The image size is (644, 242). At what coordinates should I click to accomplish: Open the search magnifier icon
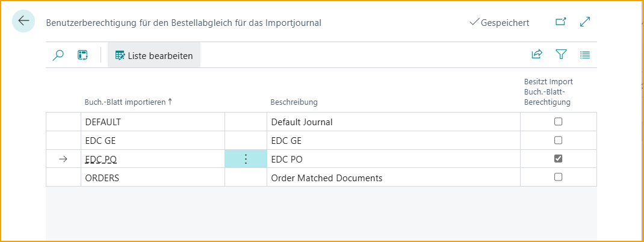[x=58, y=55]
